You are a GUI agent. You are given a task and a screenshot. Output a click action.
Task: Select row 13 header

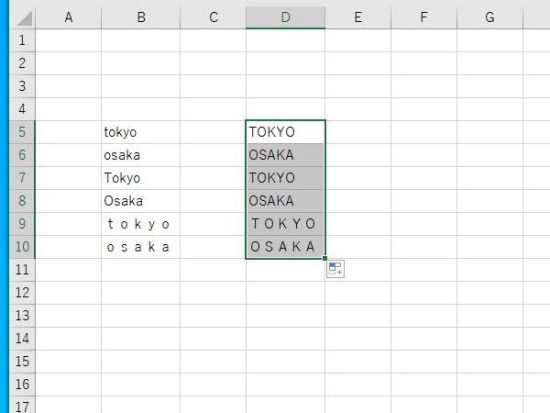[x=22, y=316]
